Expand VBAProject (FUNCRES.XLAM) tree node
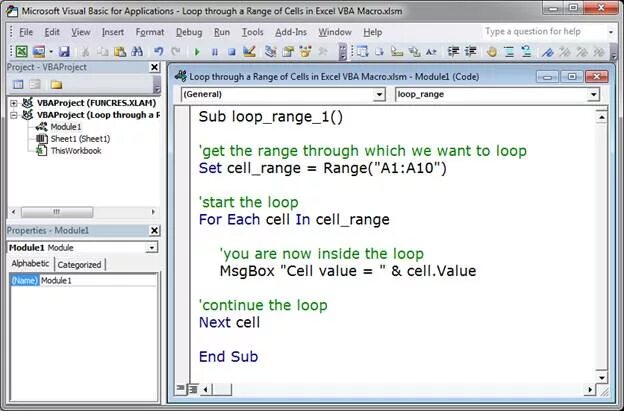Screen dimensions: 624x411 tap(14, 103)
